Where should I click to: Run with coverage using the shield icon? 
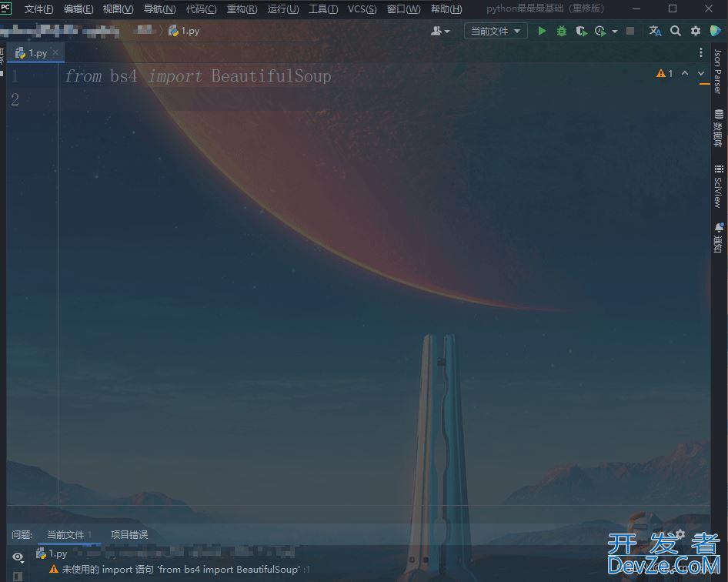pyautogui.click(x=581, y=31)
